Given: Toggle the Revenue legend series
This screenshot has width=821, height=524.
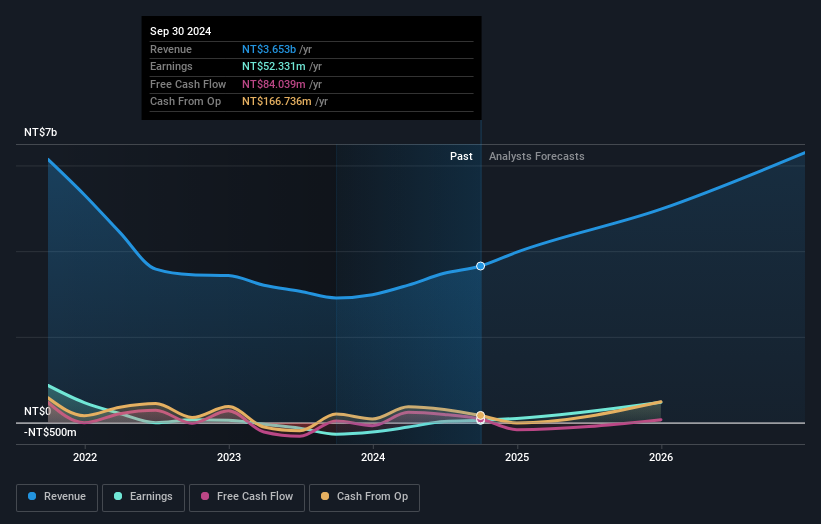Looking at the screenshot, I should pyautogui.click(x=57, y=497).
